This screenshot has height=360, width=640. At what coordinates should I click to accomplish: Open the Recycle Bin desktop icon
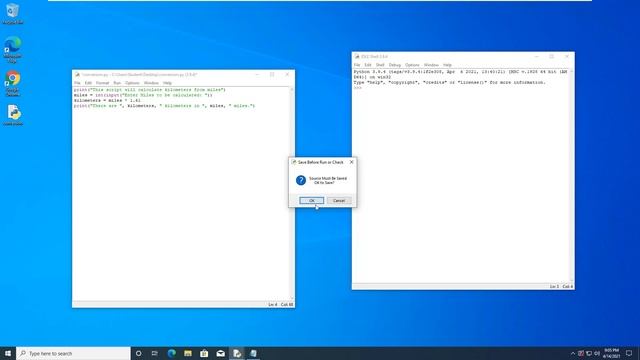click(13, 13)
